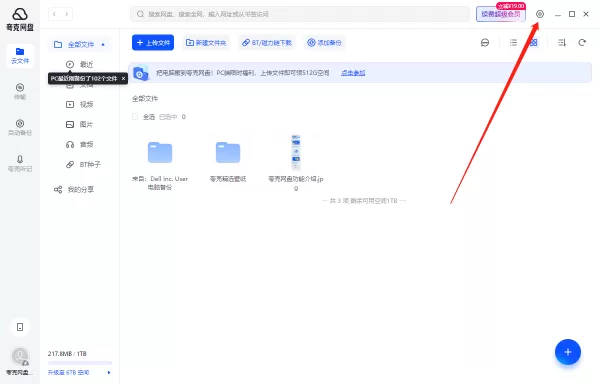The image size is (600, 384).
Task: Click the 上传文件 upload button
Action: click(153, 42)
